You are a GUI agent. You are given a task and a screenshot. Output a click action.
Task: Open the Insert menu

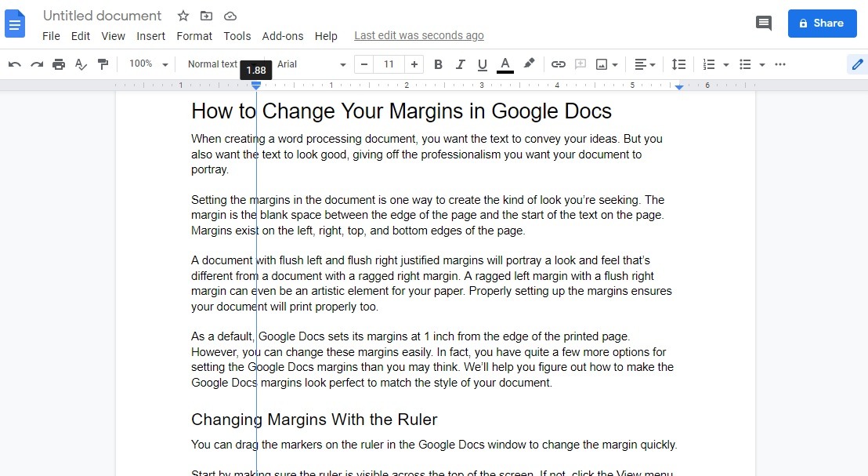click(150, 36)
